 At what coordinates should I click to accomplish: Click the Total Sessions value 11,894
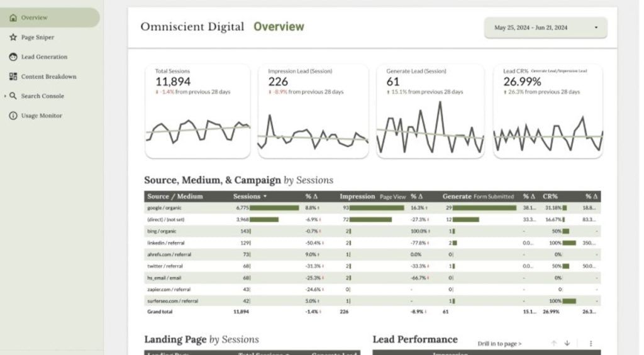click(173, 81)
